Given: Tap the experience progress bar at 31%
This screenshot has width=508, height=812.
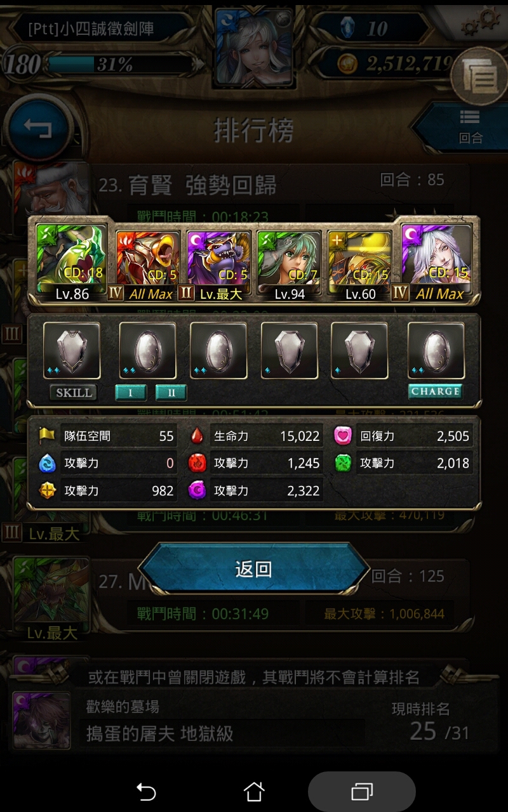Looking at the screenshot, I should [119, 64].
